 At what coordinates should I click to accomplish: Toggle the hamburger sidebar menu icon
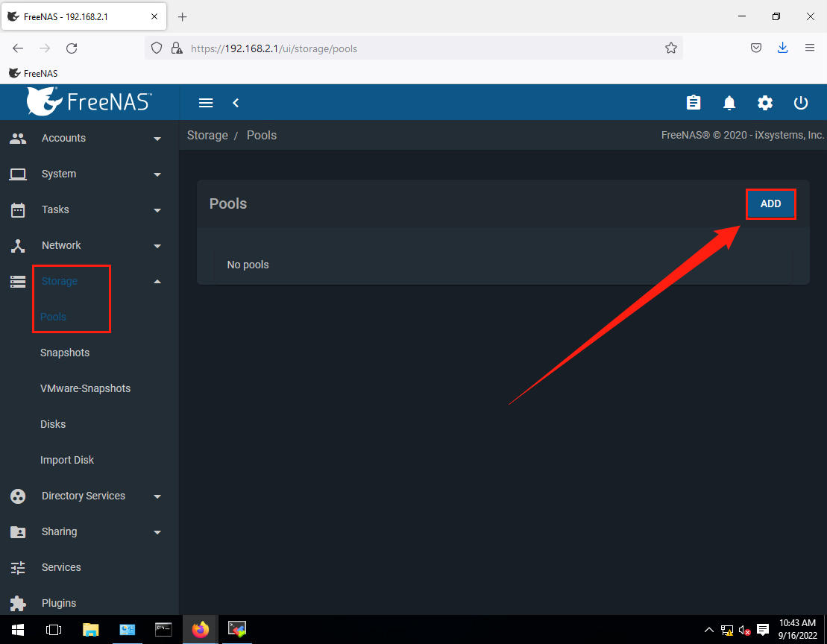coord(206,103)
